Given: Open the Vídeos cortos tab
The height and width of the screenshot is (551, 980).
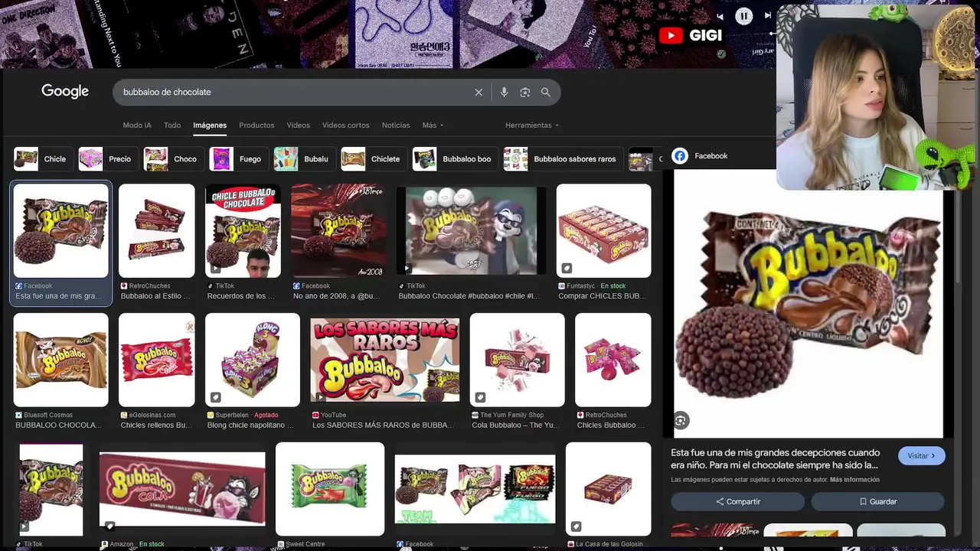Looking at the screenshot, I should tap(345, 126).
